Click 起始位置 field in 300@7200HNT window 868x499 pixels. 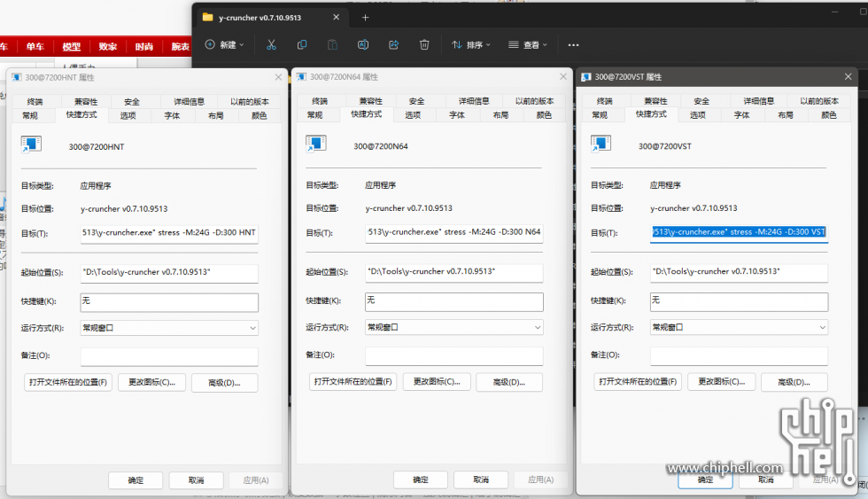pyautogui.click(x=169, y=272)
